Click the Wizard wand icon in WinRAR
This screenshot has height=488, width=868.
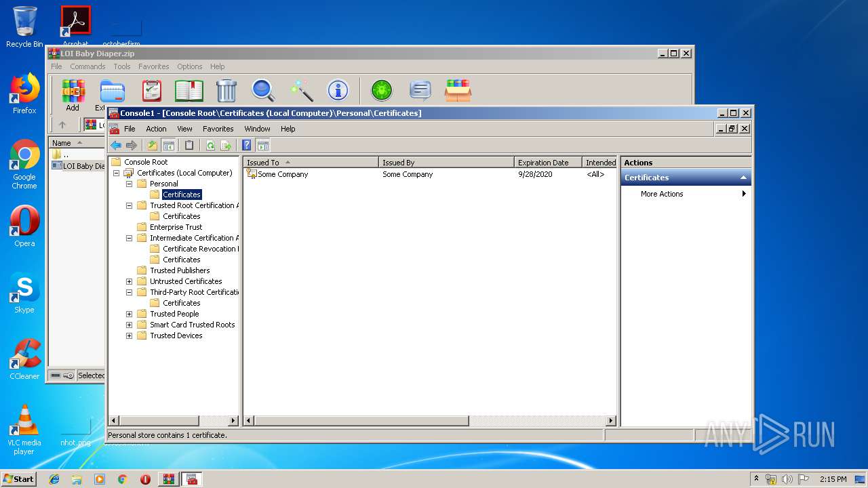301,90
